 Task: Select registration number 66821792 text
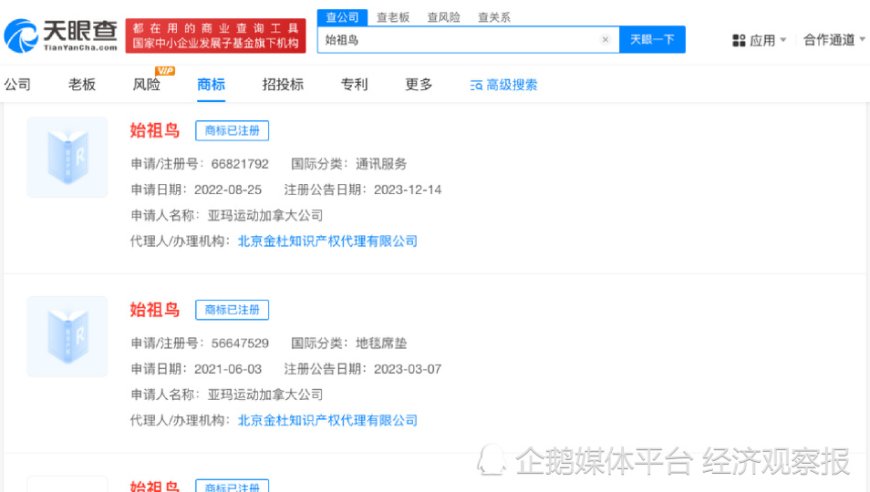click(240, 164)
